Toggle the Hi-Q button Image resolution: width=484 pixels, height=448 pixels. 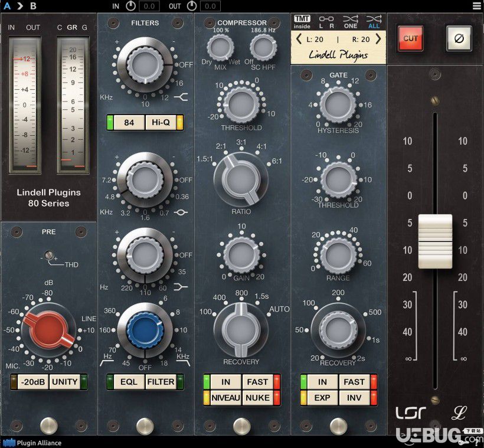[161, 123]
